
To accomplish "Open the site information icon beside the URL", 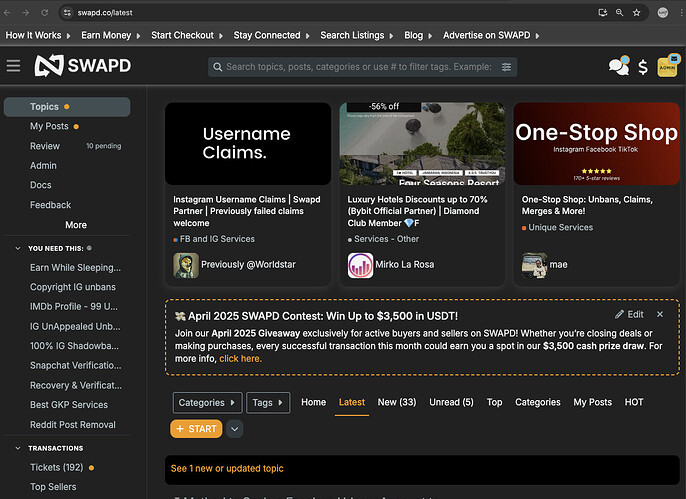I will 67,13.
